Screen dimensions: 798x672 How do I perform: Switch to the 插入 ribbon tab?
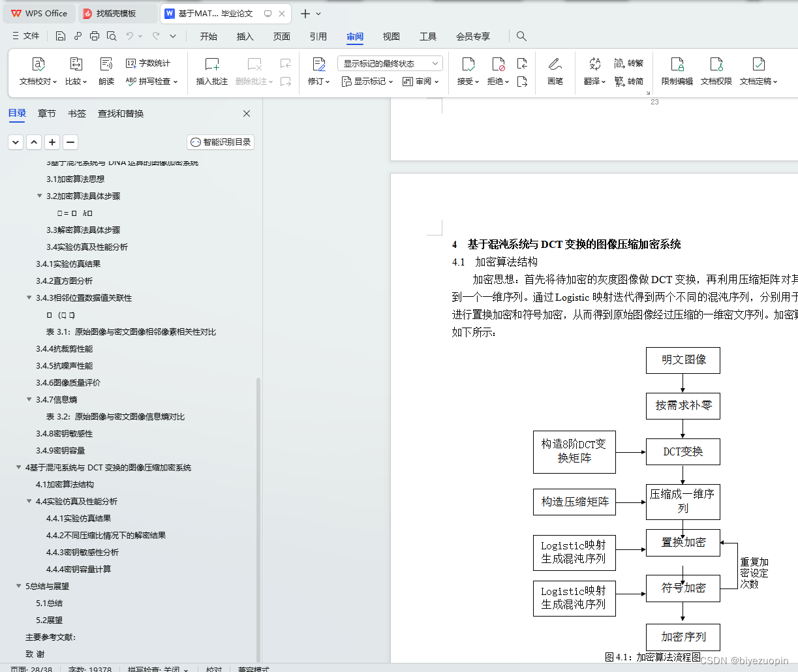pyautogui.click(x=245, y=37)
